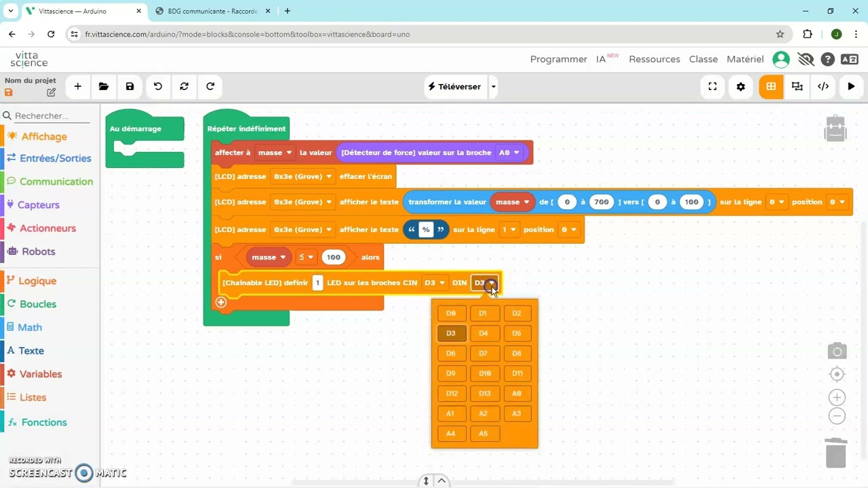Image resolution: width=868 pixels, height=488 pixels.
Task: Open A0 pin dropdown on force detector
Action: tap(509, 152)
